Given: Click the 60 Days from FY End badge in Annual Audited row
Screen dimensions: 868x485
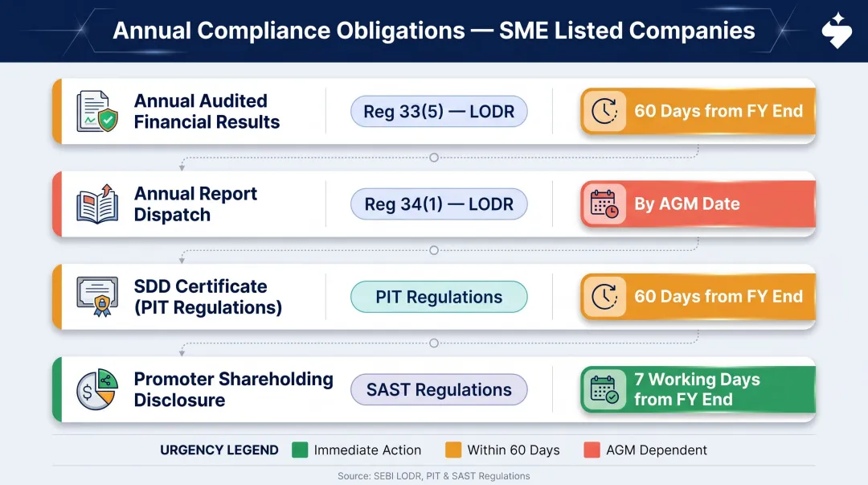Looking at the screenshot, I should tap(698, 111).
